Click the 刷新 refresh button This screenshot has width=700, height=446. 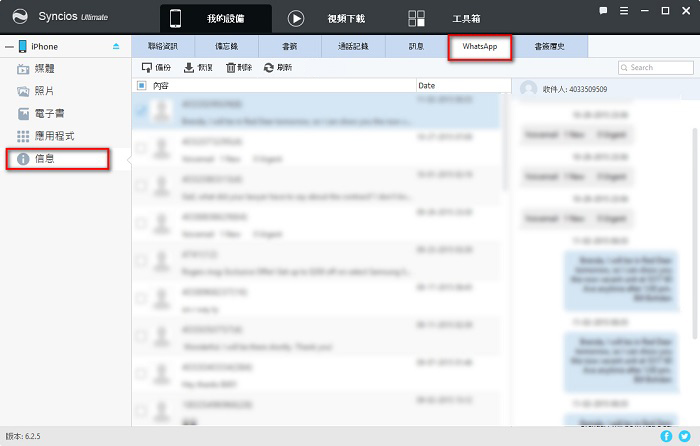click(278, 67)
